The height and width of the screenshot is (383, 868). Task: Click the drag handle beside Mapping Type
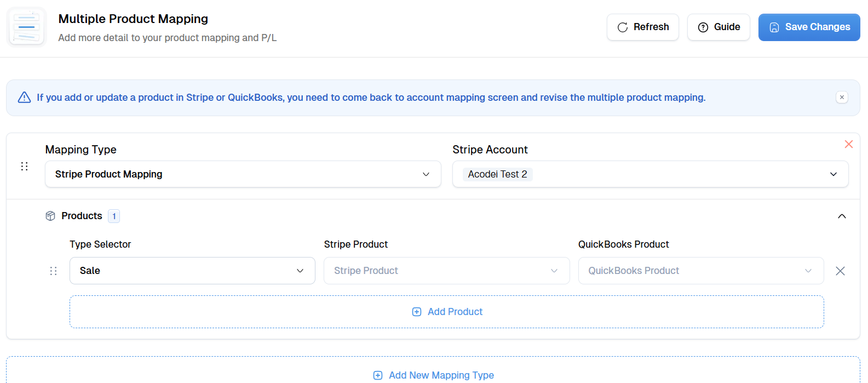click(x=24, y=166)
